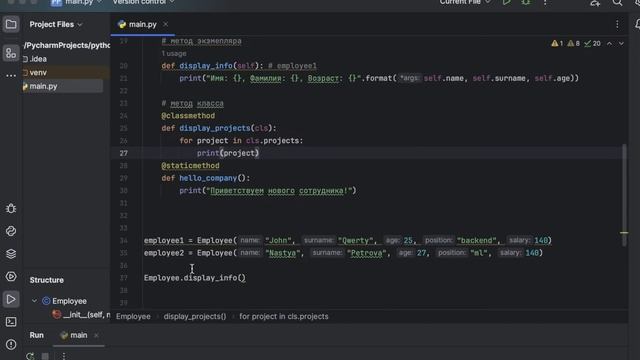640x360 pixels.
Task: Open Code With Me add-user icon
Action: click(x=595, y=3)
